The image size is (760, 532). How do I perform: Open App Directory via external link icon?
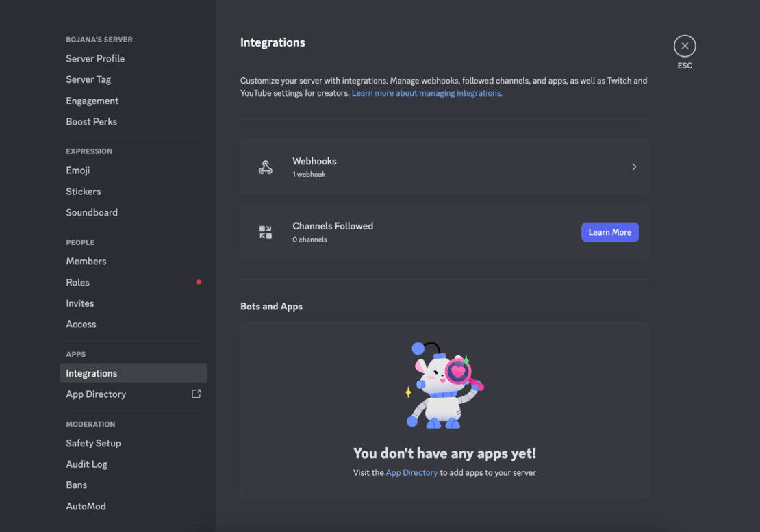[197, 394]
